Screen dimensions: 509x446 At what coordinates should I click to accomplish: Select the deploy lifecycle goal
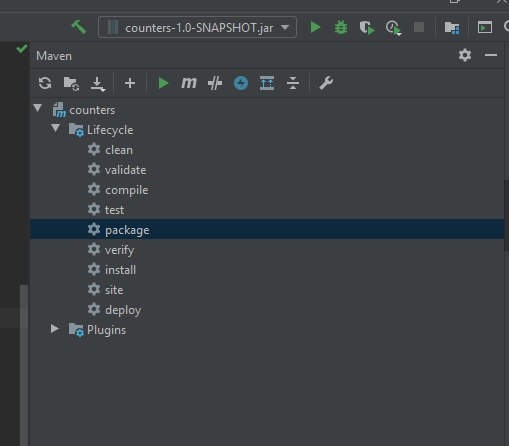[x=267, y=310]
